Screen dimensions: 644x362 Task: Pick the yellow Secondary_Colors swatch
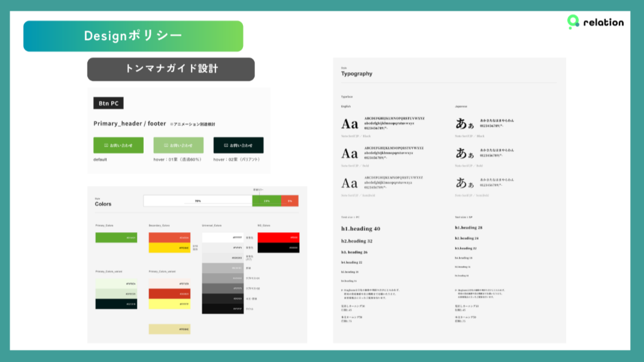(169, 248)
